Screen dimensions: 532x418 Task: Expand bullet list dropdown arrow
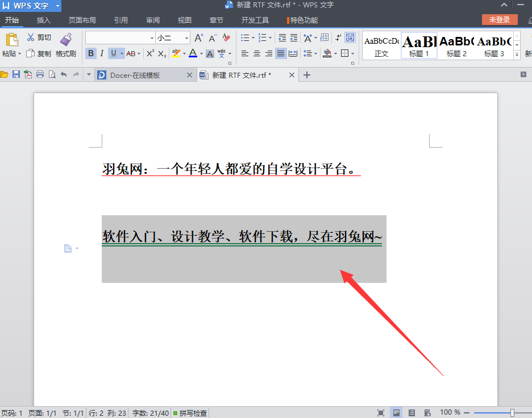coord(253,37)
